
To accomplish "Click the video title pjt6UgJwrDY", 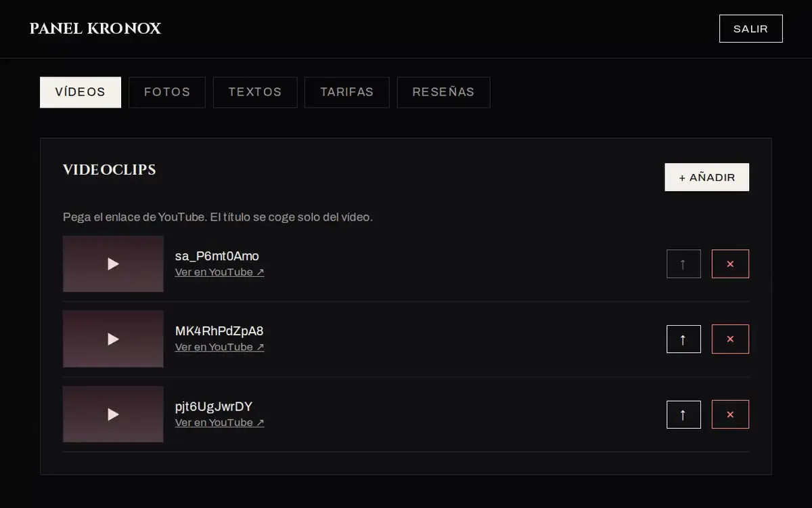I will 214,406.
